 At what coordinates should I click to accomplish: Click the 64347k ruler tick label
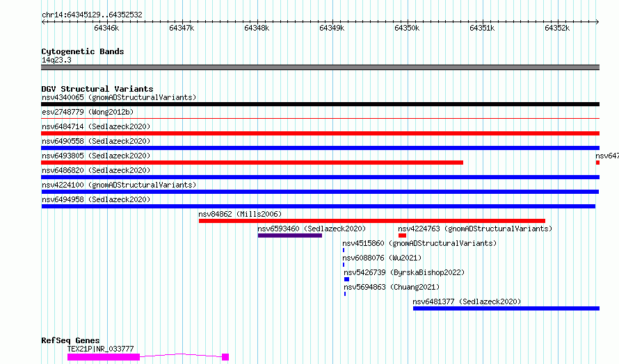click(182, 28)
